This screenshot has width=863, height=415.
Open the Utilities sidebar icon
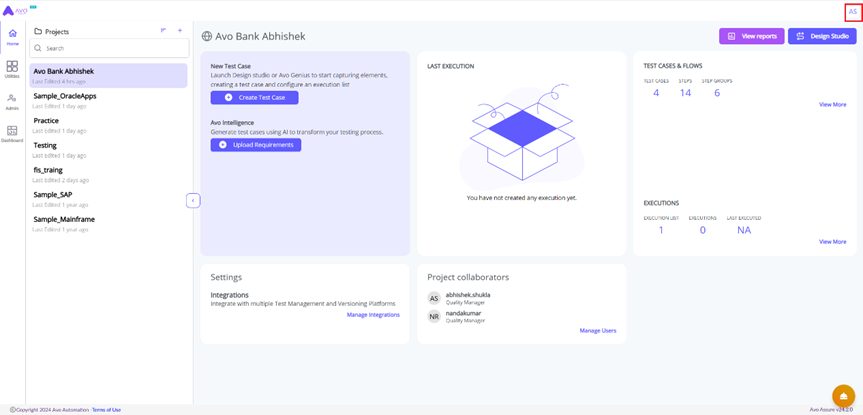[x=12, y=68]
